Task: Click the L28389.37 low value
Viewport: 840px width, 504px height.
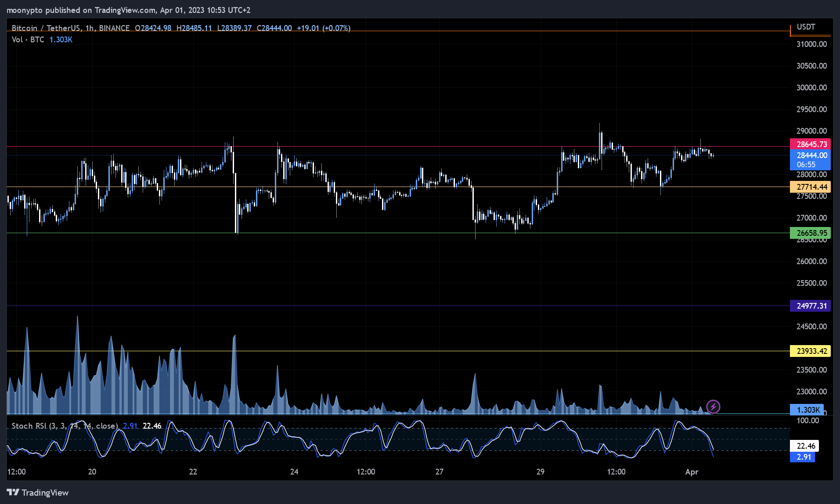Action: point(234,28)
